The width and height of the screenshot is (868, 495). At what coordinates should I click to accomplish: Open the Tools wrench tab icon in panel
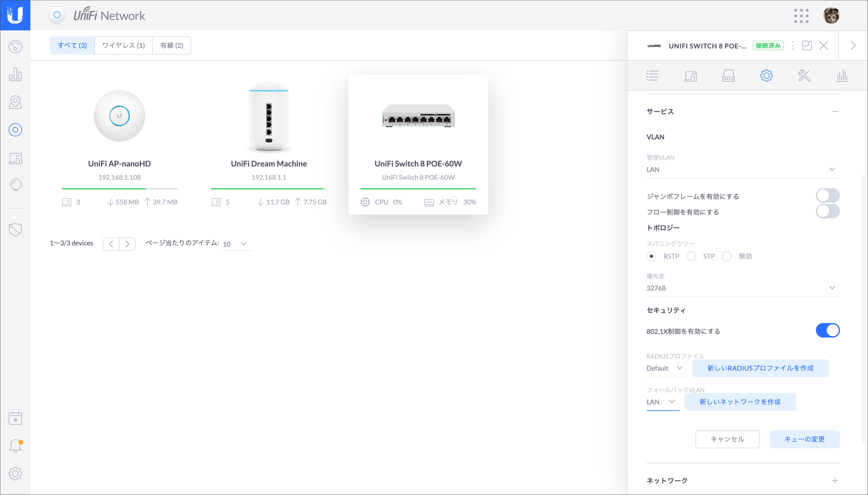click(x=804, y=76)
